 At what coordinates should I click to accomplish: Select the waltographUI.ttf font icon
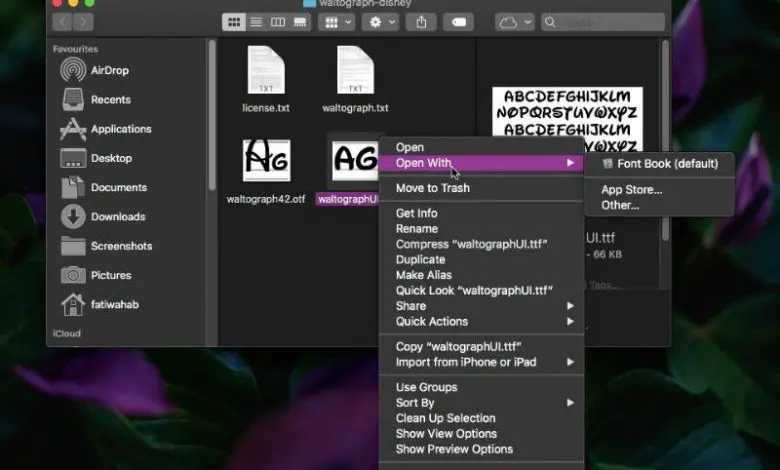[355, 160]
